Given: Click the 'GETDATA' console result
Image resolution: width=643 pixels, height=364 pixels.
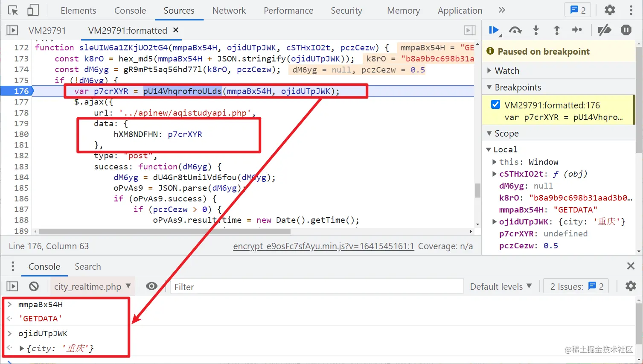Looking at the screenshot, I should click(x=41, y=319).
